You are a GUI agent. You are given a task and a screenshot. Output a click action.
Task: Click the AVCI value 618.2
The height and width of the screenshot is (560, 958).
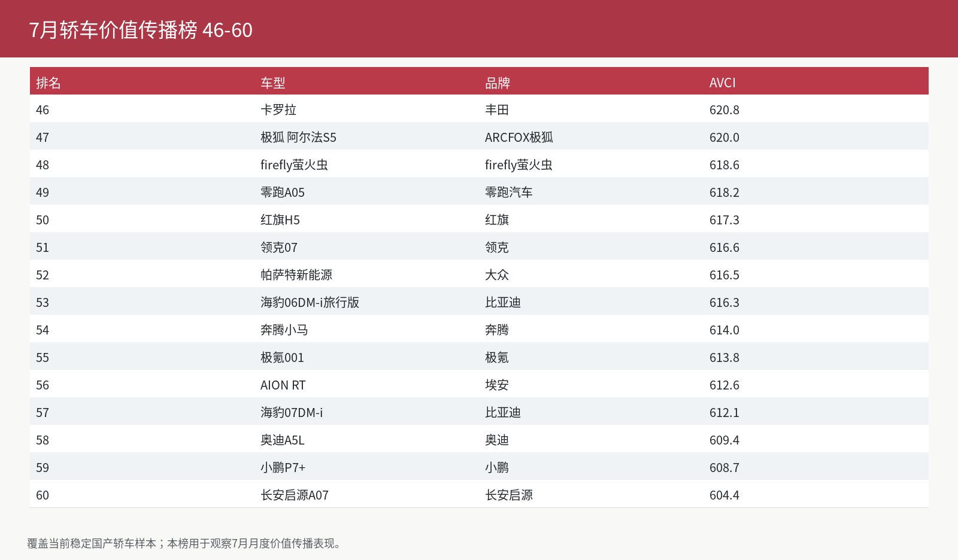click(724, 193)
